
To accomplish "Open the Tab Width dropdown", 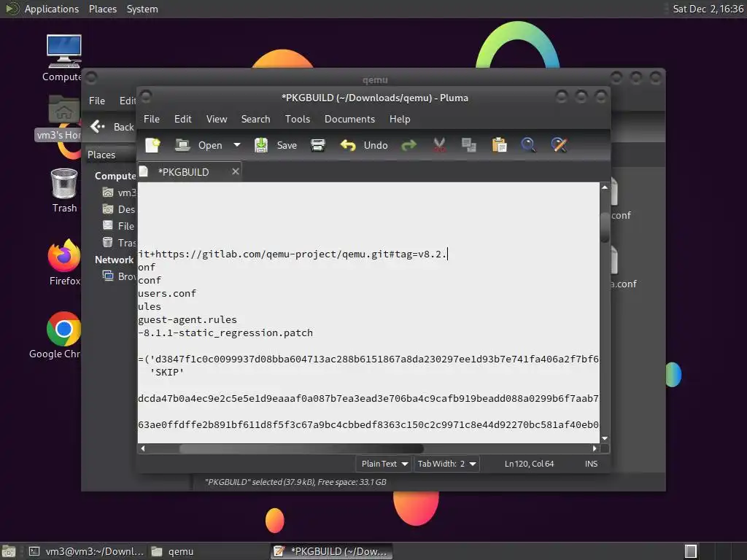I will 446,464.
